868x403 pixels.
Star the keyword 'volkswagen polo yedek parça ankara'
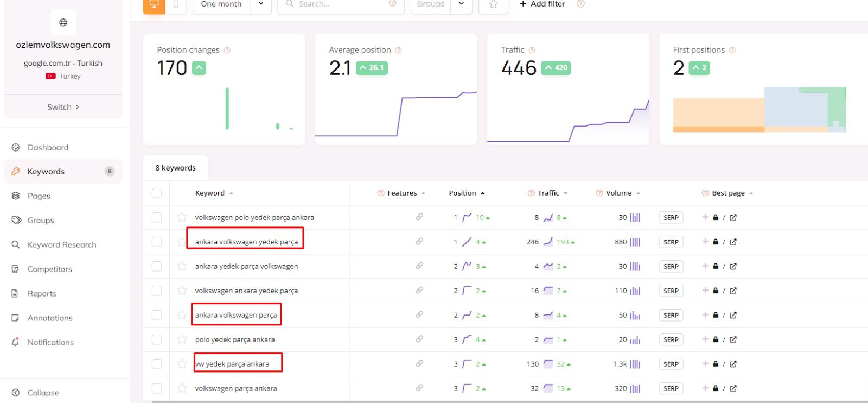coord(182,217)
